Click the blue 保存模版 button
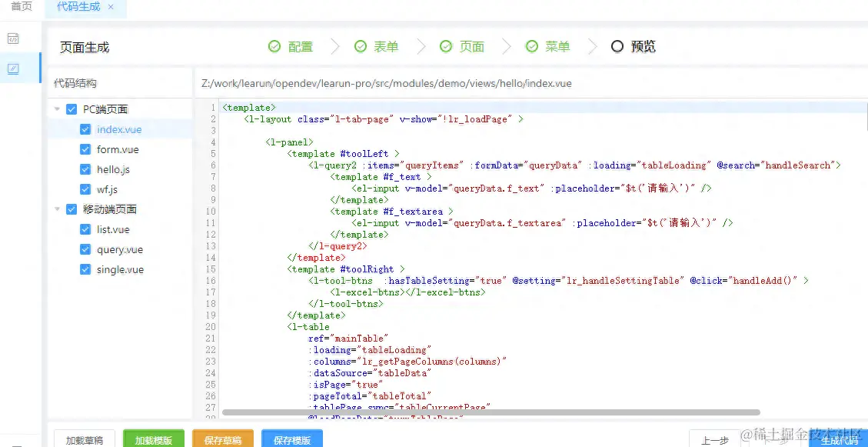Image resolution: width=868 pixels, height=447 pixels. [x=291, y=439]
